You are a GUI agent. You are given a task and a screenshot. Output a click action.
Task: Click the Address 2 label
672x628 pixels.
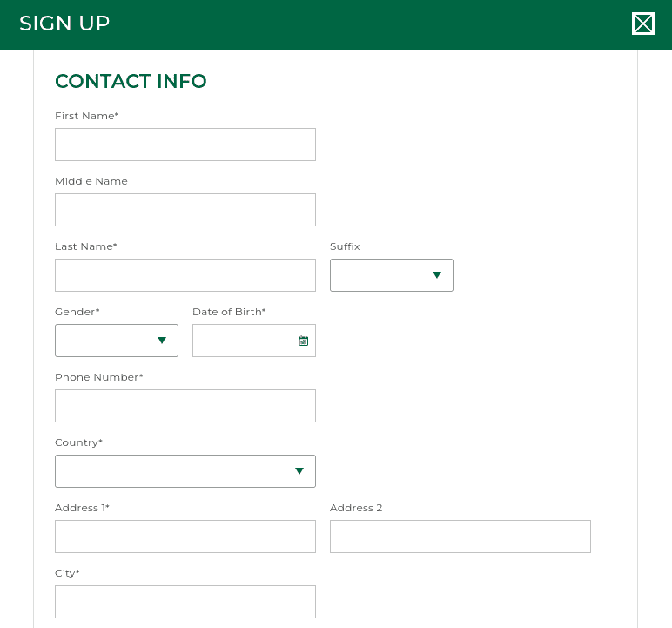tap(356, 508)
